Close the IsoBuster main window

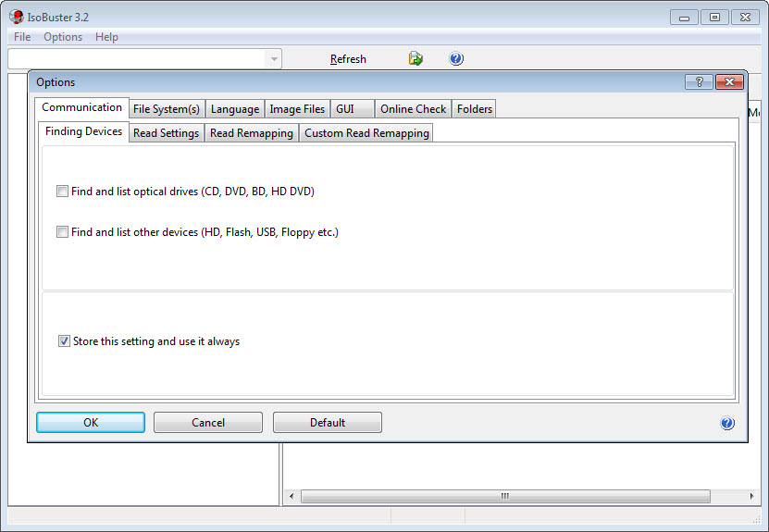pos(746,18)
